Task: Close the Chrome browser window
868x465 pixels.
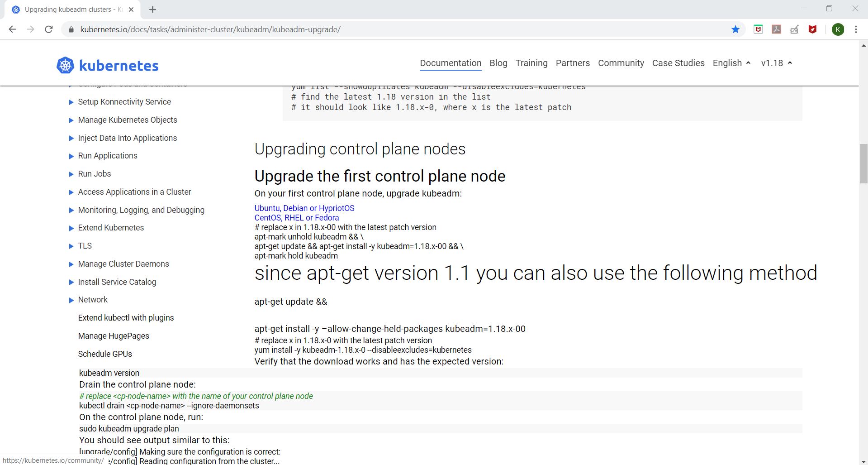Action: coord(855,9)
